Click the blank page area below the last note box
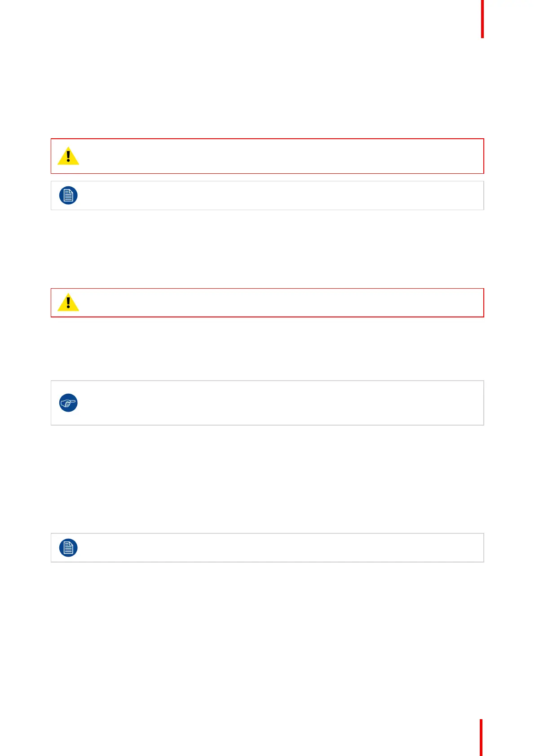535x756 pixels. (267, 637)
